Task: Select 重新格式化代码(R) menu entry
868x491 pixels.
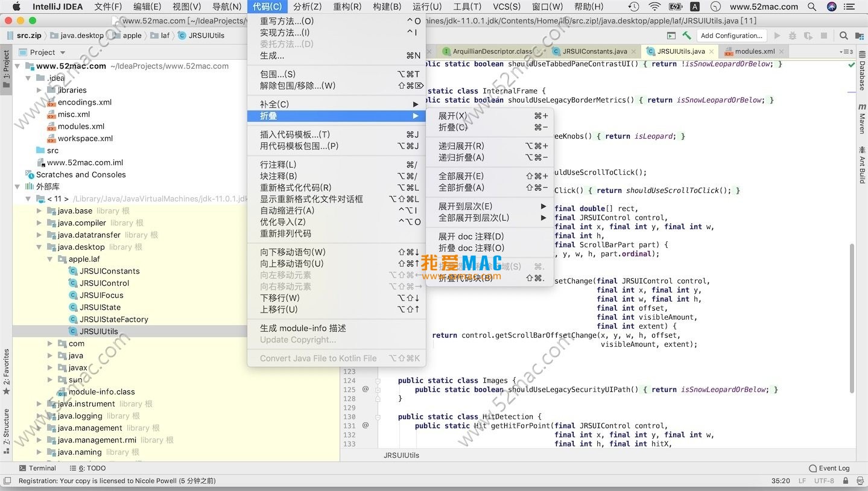Action: pyautogui.click(x=337, y=188)
